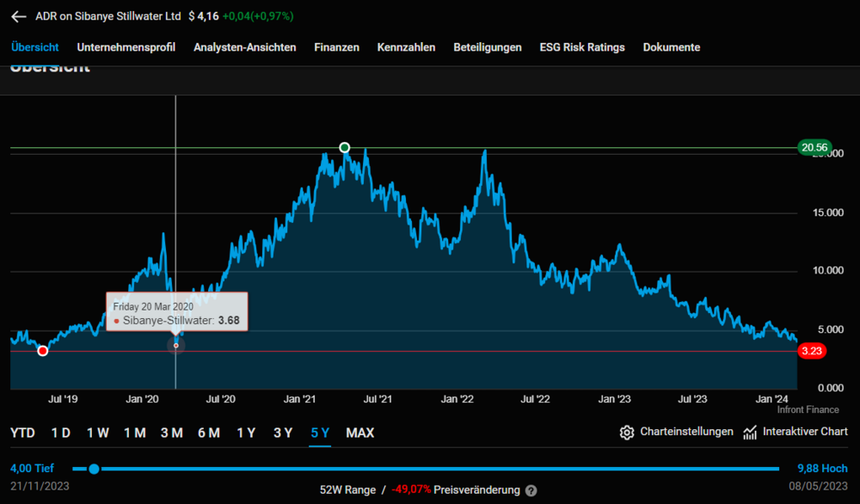The height and width of the screenshot is (504, 860).
Task: Open the Kennzahlen tab
Action: pyautogui.click(x=407, y=47)
